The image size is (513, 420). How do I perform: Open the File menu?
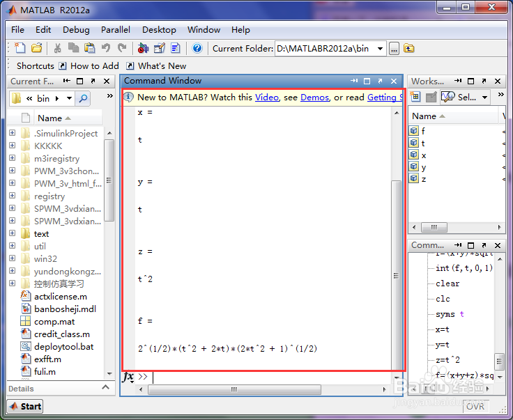tap(17, 30)
